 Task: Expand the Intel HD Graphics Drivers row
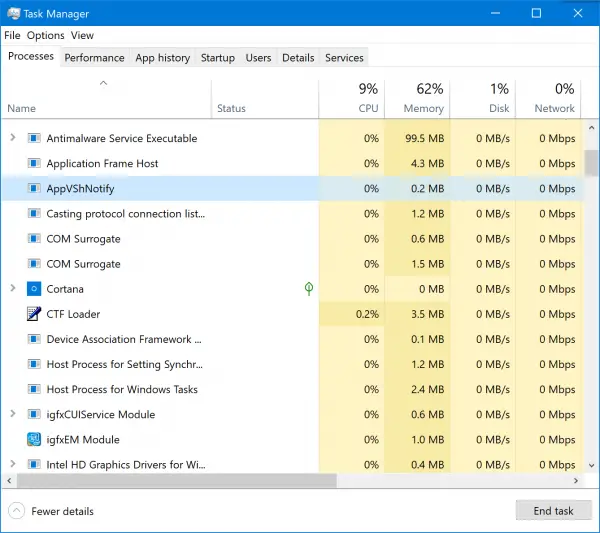13,464
